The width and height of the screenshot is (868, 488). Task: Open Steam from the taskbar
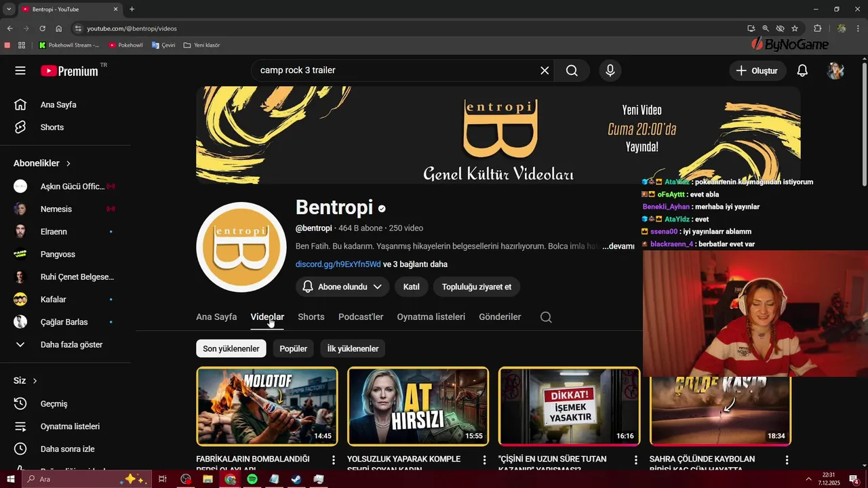pos(296,479)
